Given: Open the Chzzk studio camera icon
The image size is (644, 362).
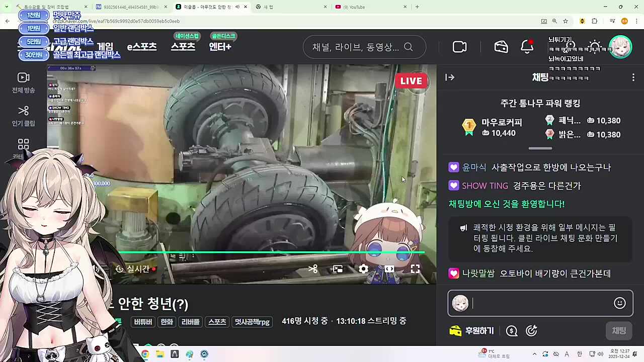Looking at the screenshot, I should pos(459,46).
